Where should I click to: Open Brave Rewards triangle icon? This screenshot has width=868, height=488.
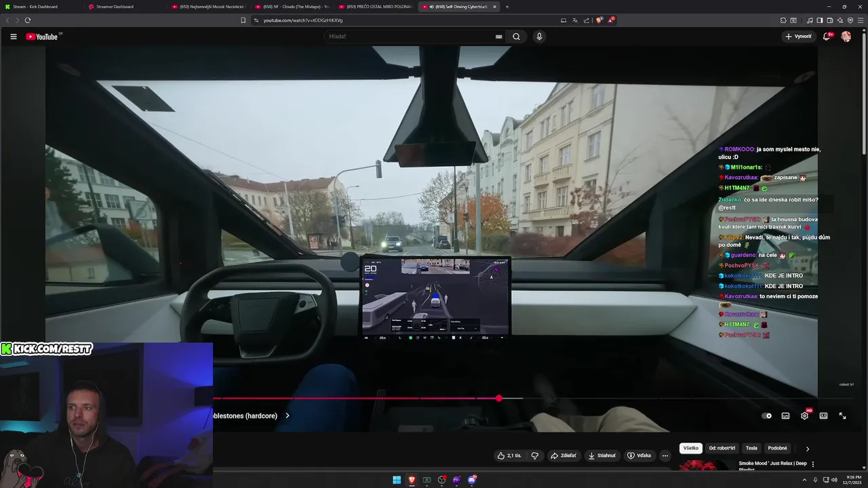click(x=610, y=20)
